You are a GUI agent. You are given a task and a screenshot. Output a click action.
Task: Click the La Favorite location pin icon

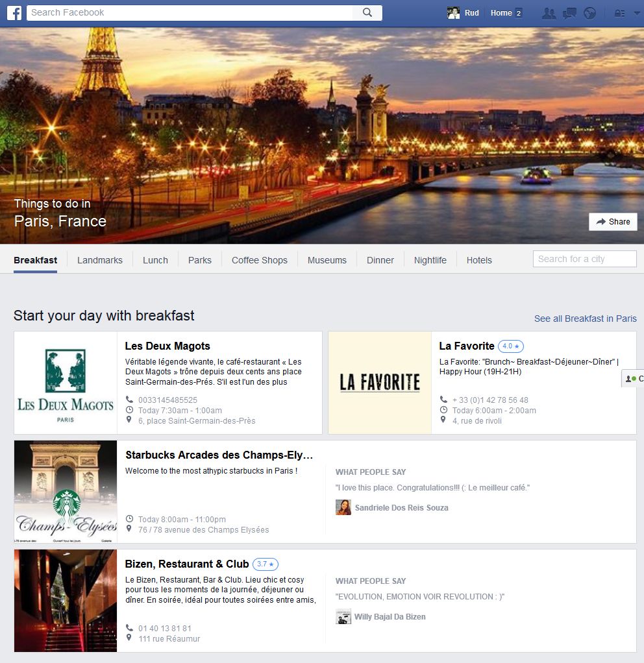pos(443,420)
